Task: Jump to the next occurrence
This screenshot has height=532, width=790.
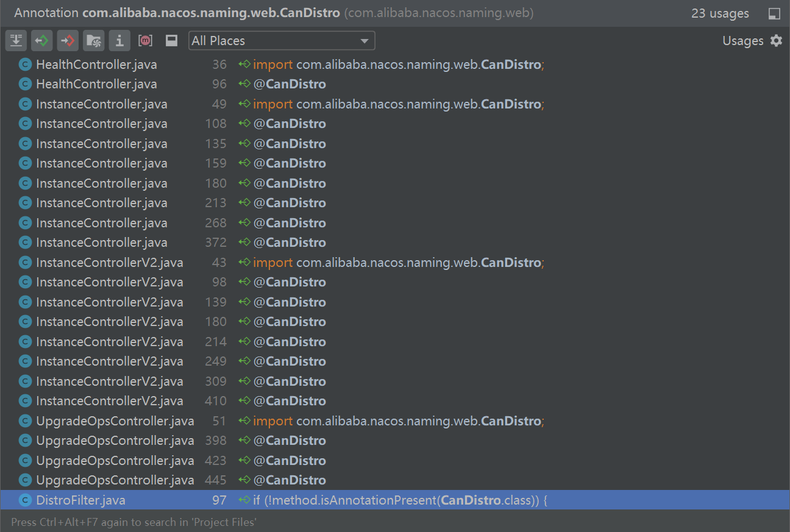Action: tap(67, 40)
